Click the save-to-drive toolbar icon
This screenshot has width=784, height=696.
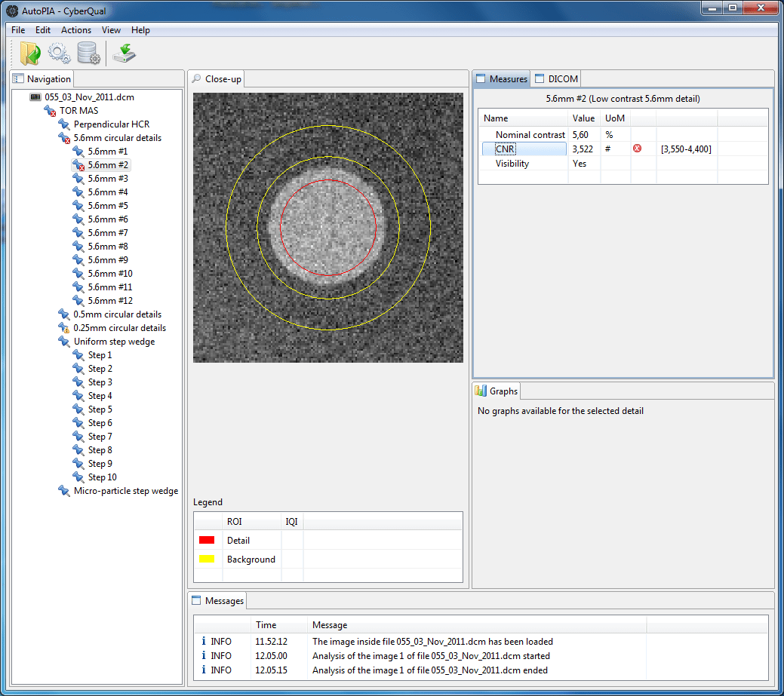(124, 53)
